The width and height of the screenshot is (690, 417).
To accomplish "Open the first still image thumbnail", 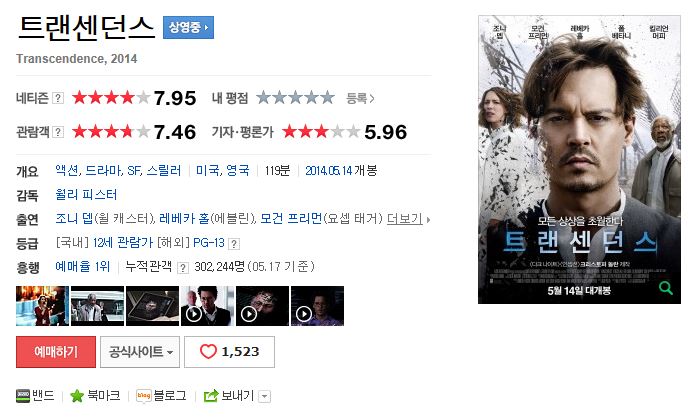I will tap(43, 306).
